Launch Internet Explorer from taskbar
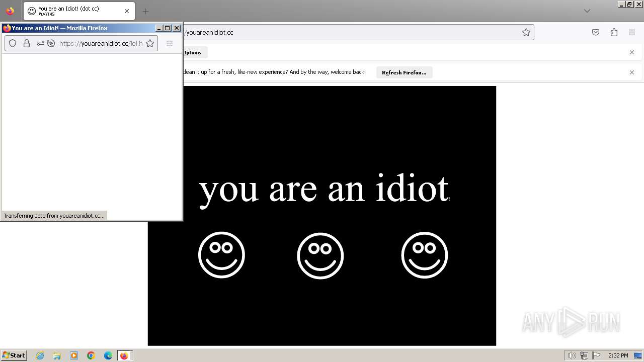 (x=40, y=355)
